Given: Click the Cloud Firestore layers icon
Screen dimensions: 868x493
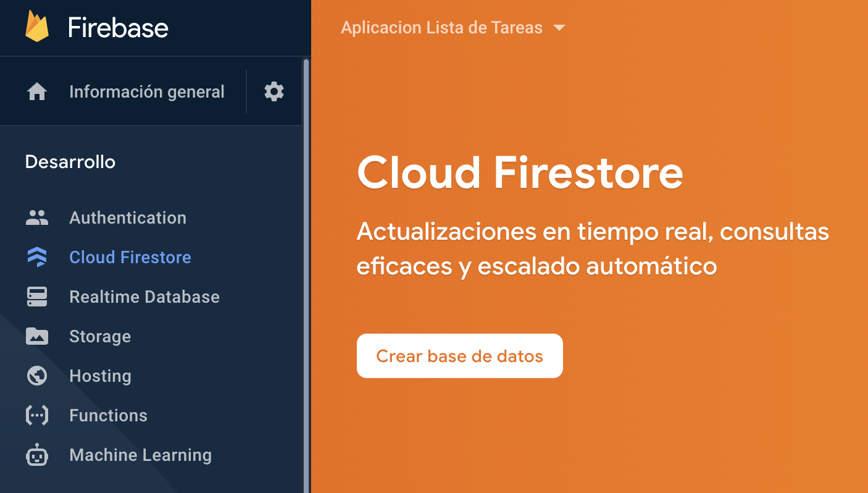Looking at the screenshot, I should click(x=37, y=257).
